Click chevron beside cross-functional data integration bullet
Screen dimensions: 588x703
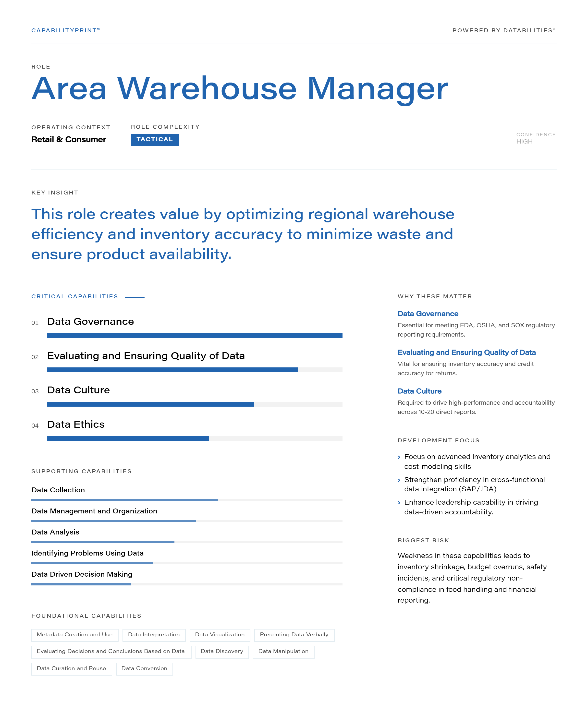pos(399,480)
